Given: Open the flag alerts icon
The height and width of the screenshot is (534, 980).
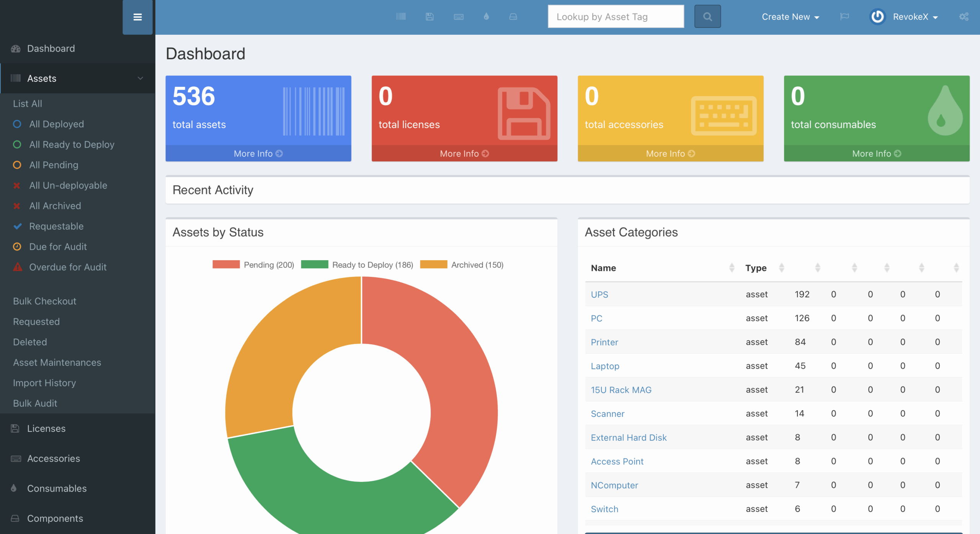Looking at the screenshot, I should [x=844, y=16].
